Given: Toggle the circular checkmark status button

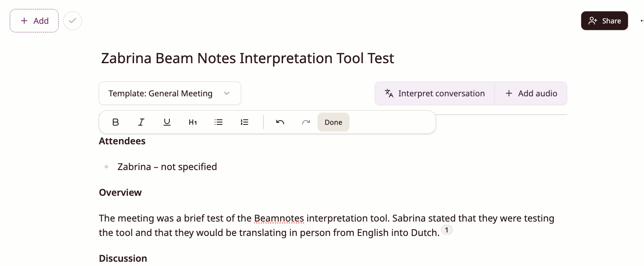Looking at the screenshot, I should [73, 21].
